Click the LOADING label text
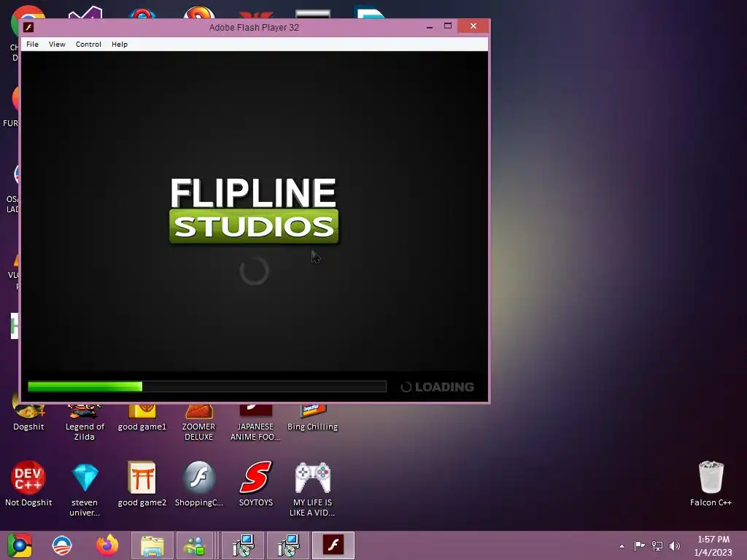747x560 pixels. [x=444, y=387]
